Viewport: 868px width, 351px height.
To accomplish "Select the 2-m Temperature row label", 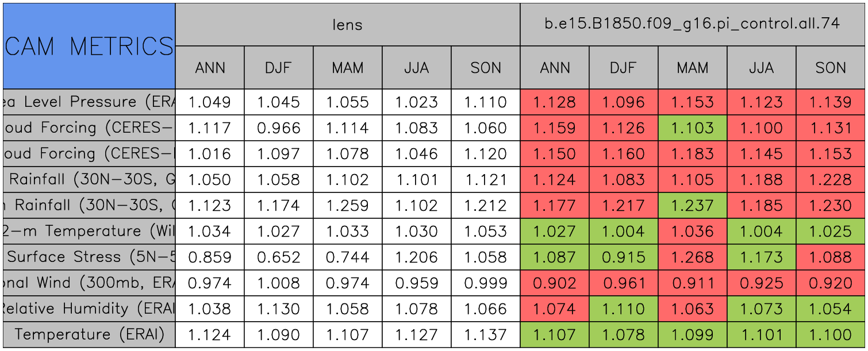I will pos(89,232).
